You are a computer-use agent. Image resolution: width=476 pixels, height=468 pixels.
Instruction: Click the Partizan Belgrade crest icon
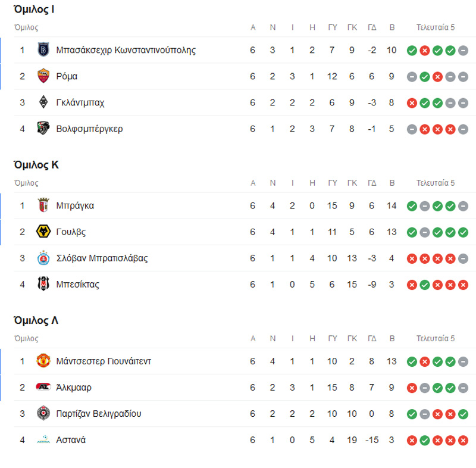pyautogui.click(x=43, y=413)
